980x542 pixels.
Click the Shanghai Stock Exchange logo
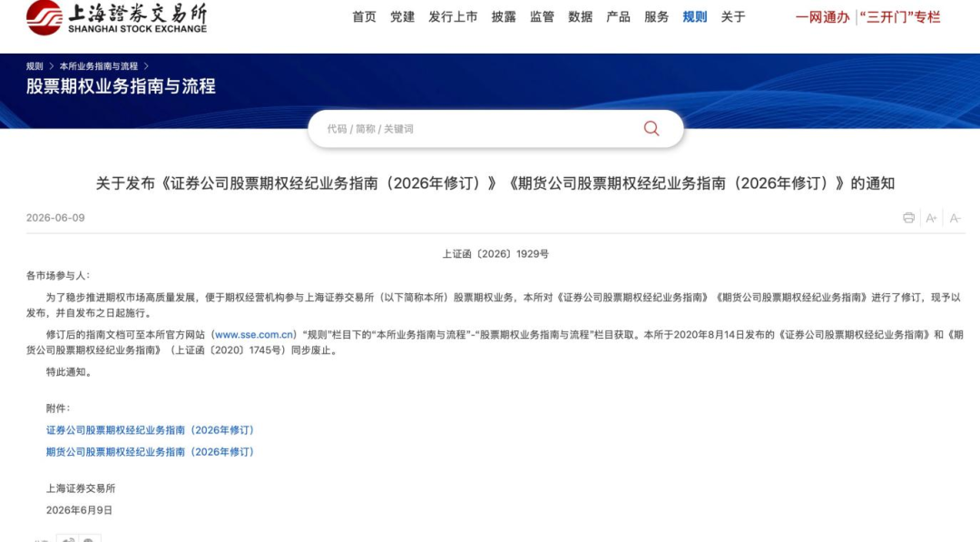pos(116,17)
